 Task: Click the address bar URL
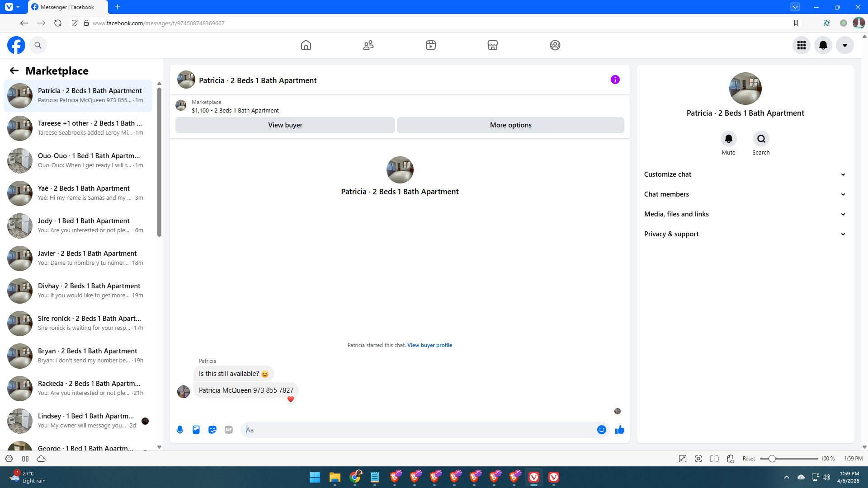coord(159,23)
